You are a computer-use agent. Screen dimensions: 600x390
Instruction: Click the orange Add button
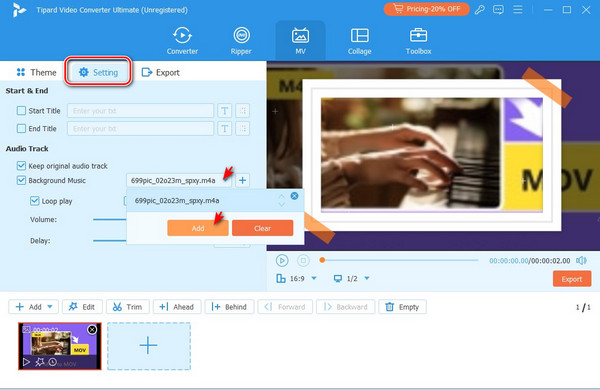(198, 228)
